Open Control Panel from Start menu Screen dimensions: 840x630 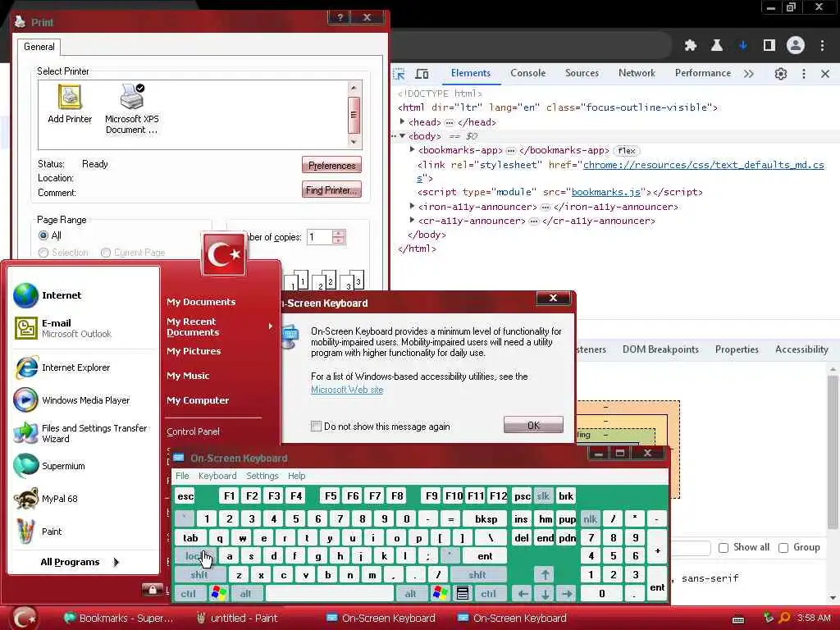[193, 431]
